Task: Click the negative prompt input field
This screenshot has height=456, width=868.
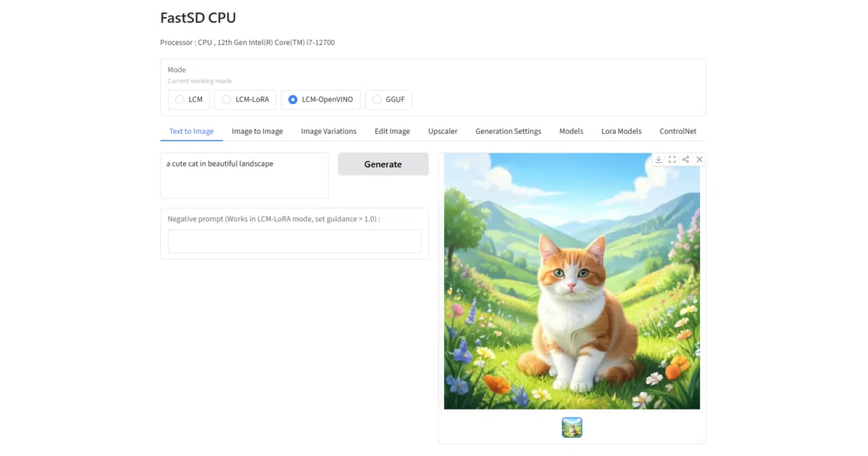Action: point(294,242)
